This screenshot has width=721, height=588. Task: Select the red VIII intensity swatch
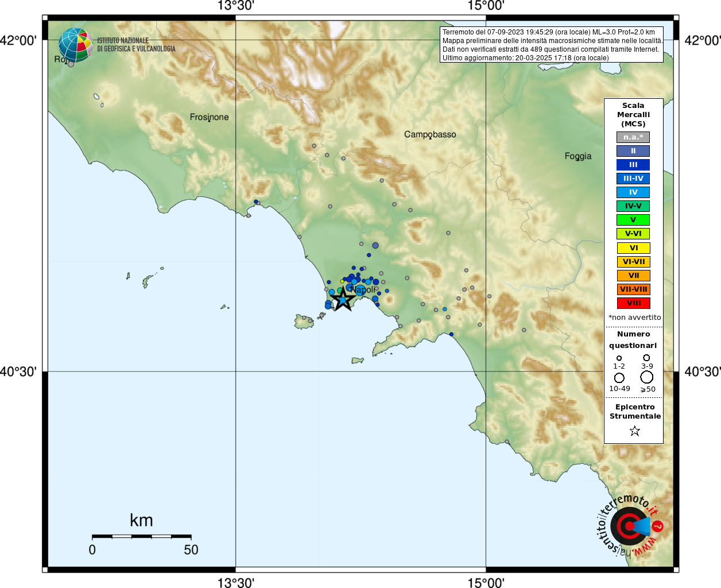[x=633, y=303]
